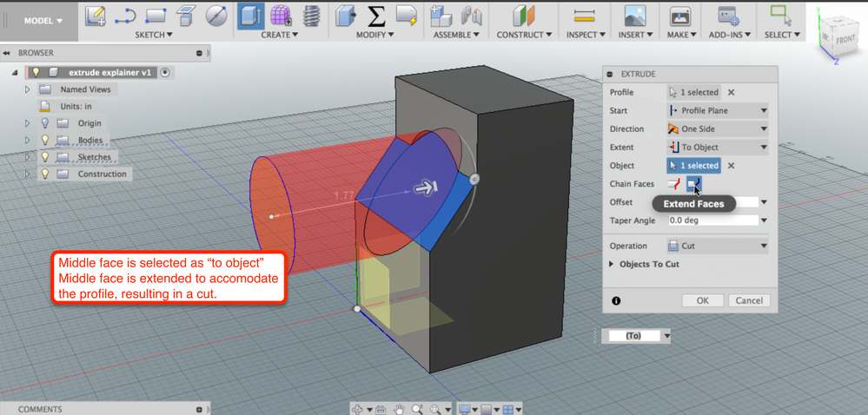868x415 pixels.
Task: Expand the Named Views tree node
Action: coord(28,89)
